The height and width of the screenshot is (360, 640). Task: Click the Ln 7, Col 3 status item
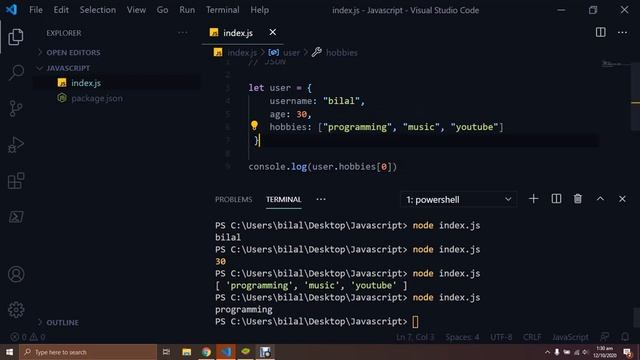415,337
